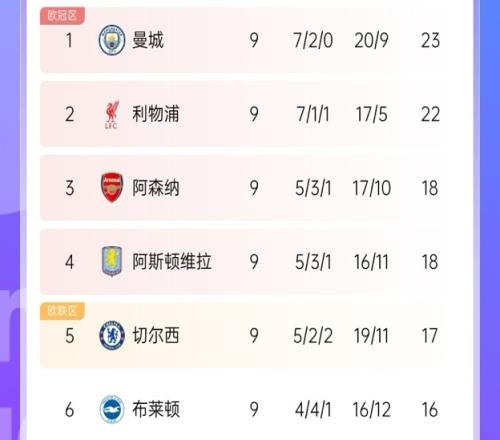Viewport: 500px width, 440px height.
Task: Click the Liverpool LFC club crest
Action: point(111,115)
